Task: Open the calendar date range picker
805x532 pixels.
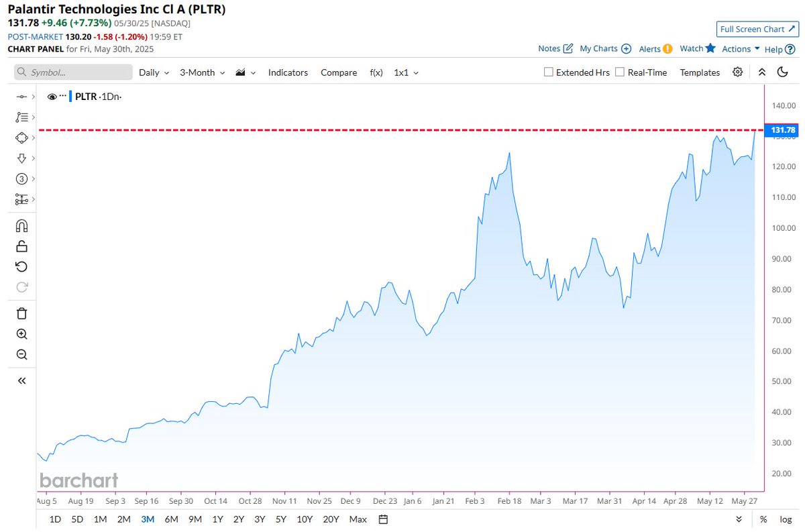Action: click(383, 519)
